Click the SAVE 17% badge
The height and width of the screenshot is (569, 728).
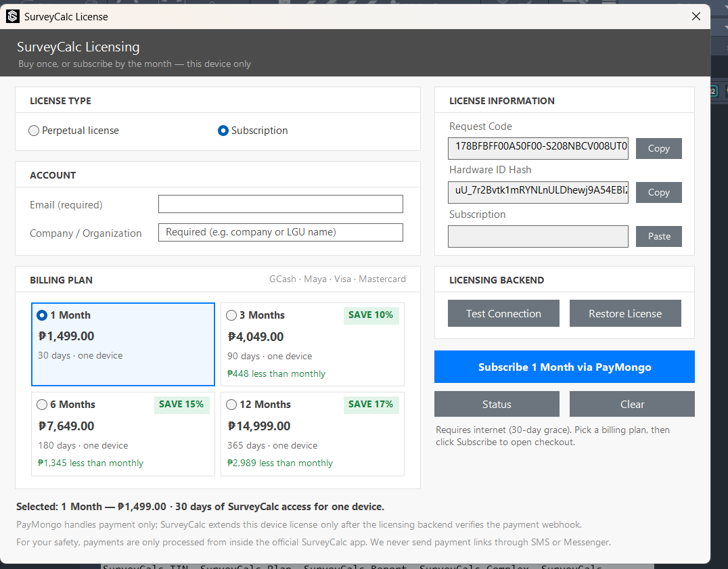pos(371,404)
